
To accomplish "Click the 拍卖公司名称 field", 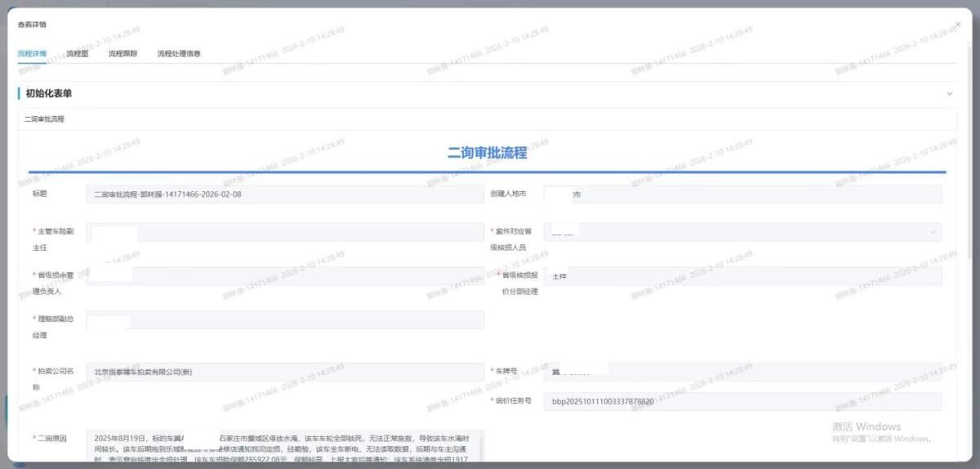I will [x=284, y=372].
